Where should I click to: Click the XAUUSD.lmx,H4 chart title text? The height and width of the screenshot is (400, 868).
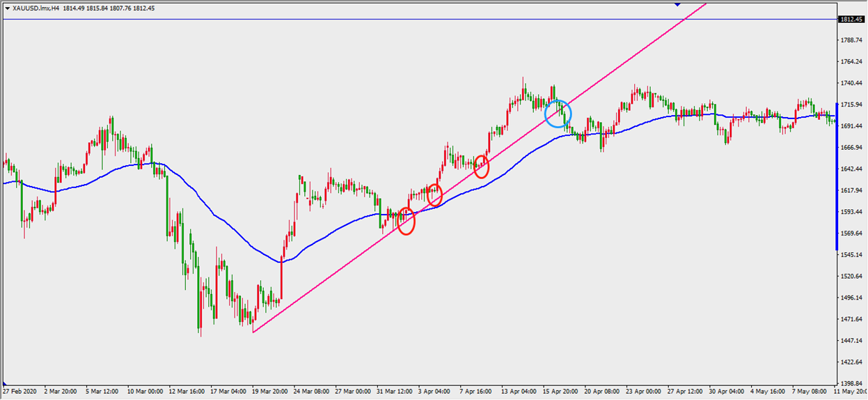click(36, 8)
